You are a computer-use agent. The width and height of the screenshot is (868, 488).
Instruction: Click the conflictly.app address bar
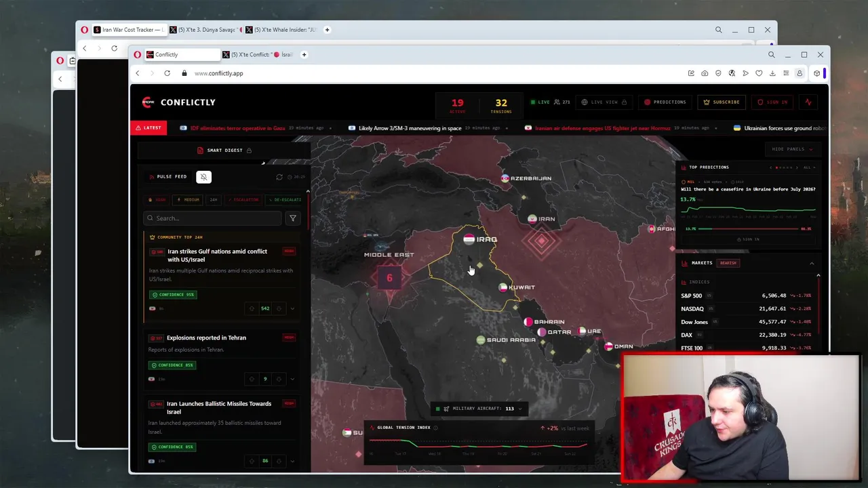point(218,73)
